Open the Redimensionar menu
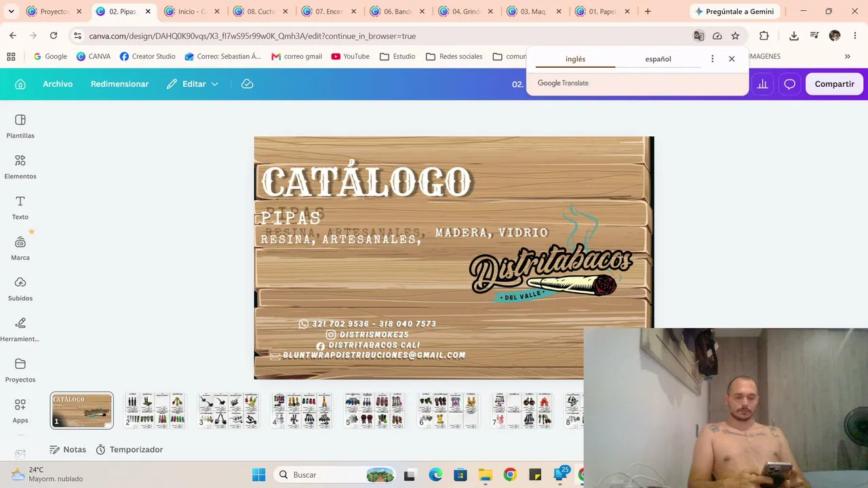Screen dimensions: 868x488 click(x=119, y=84)
